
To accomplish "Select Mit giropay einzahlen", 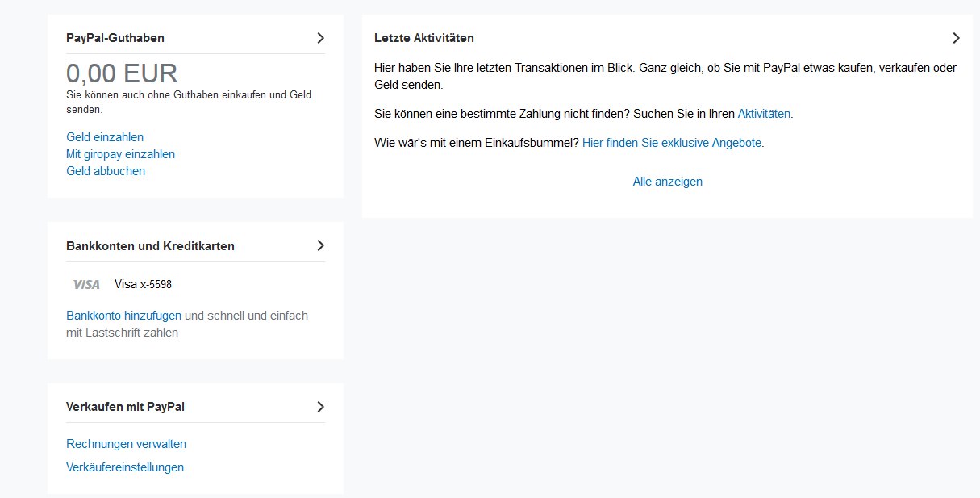I will coord(120,154).
